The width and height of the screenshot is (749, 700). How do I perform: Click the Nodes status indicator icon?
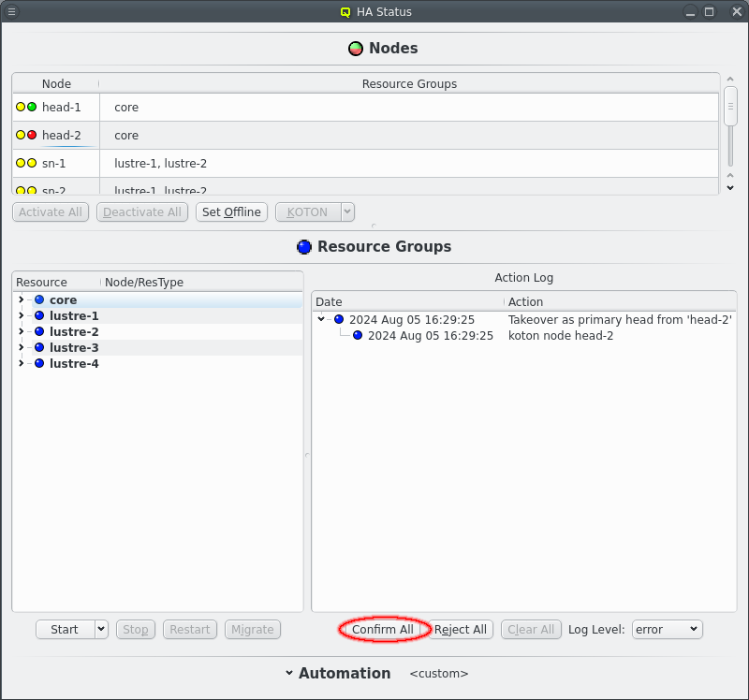pyautogui.click(x=356, y=49)
